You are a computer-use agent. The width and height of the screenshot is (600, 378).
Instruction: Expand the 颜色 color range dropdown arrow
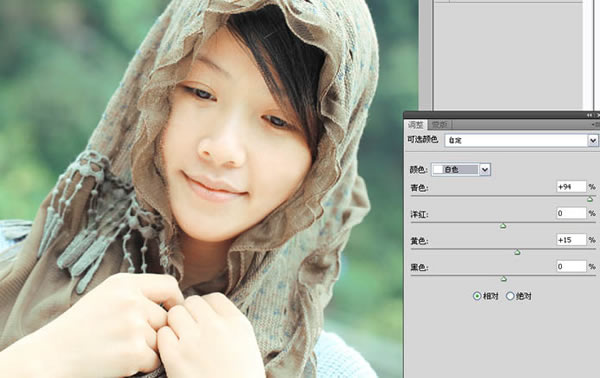(485, 169)
